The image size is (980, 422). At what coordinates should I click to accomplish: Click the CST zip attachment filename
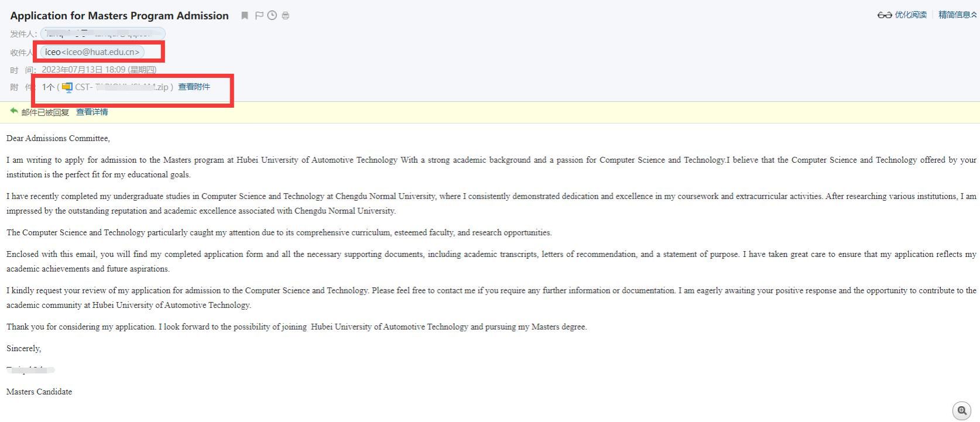coord(122,87)
